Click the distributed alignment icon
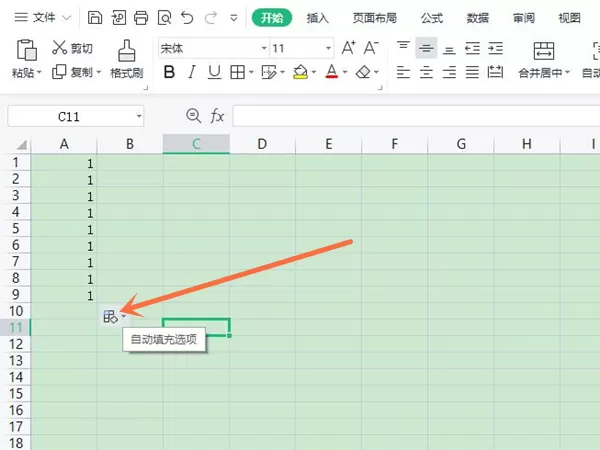Image resolution: width=600 pixels, height=450 pixels. pyautogui.click(x=495, y=72)
